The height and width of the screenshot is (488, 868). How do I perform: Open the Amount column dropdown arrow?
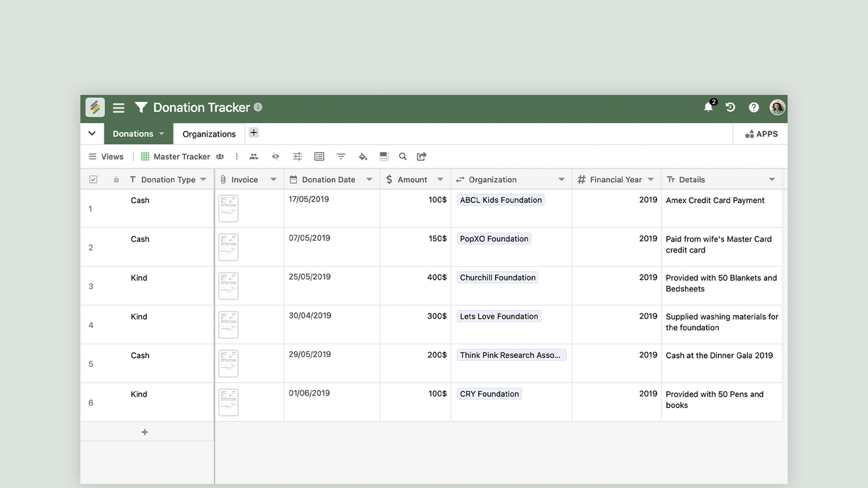click(440, 180)
